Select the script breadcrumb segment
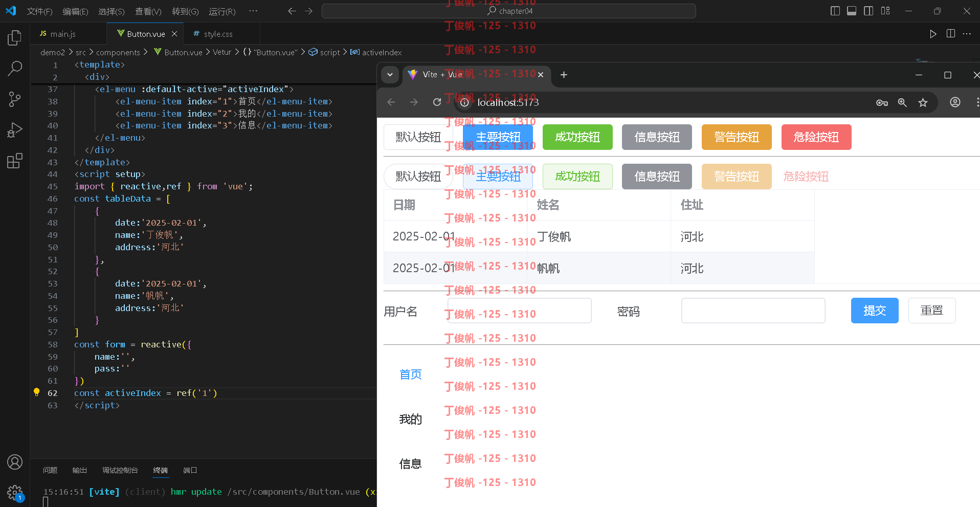980x507 pixels. [x=324, y=52]
